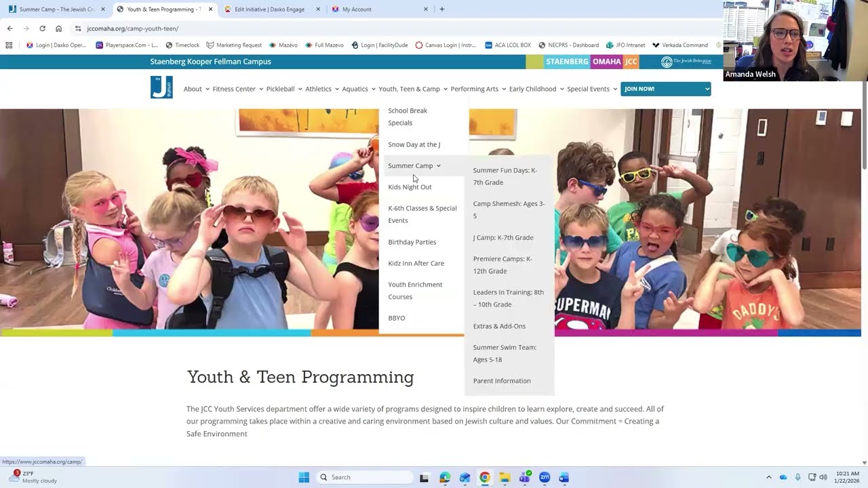Open Premiere Camps: K-12th Grade
The image size is (868, 488).
pyautogui.click(x=502, y=265)
